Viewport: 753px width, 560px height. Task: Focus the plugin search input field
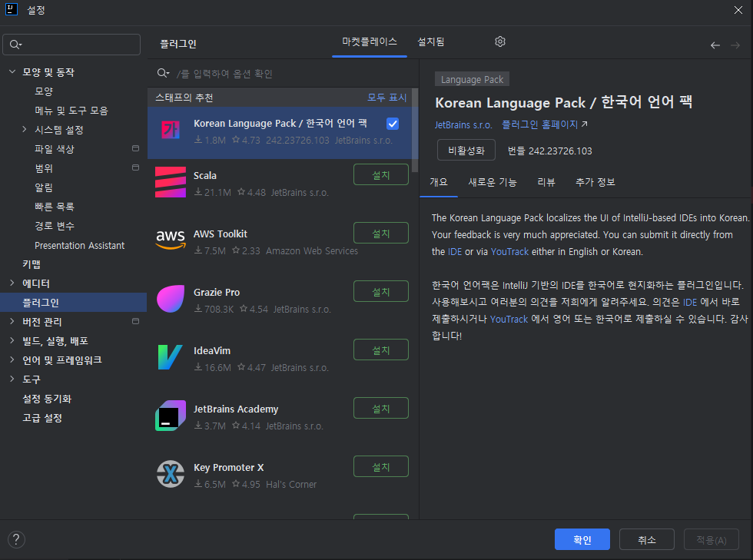[284, 73]
